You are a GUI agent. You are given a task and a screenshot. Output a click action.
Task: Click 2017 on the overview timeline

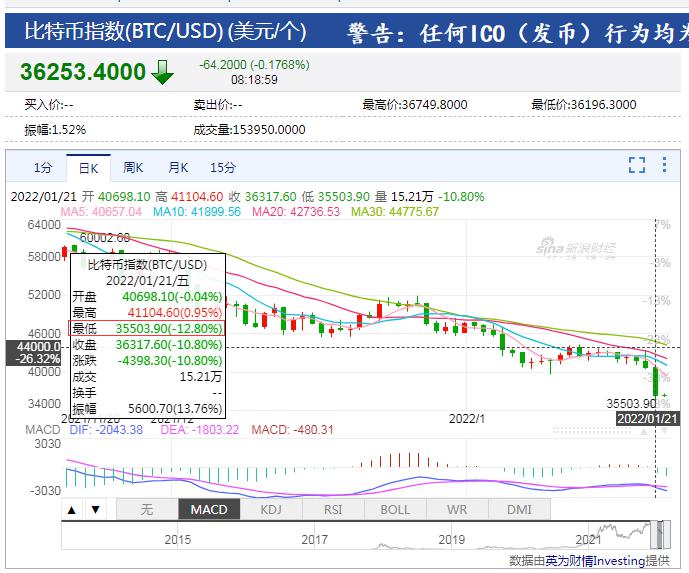315,540
